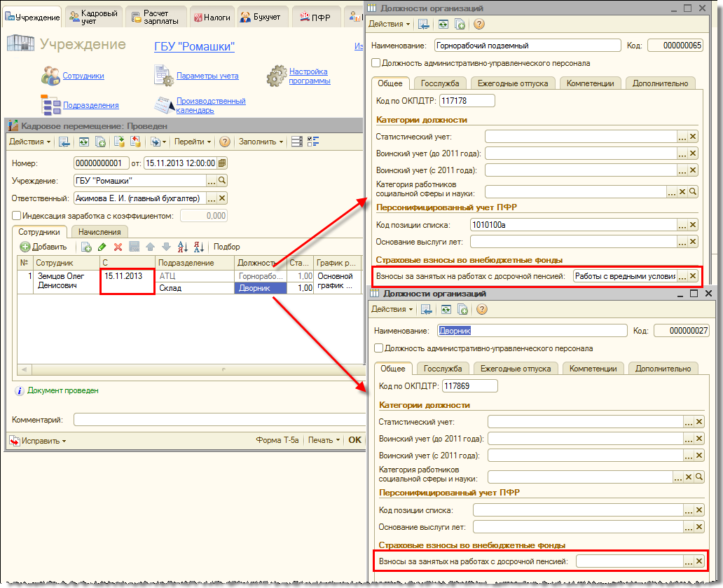Click the Комментарий input field

pyautogui.click(x=219, y=420)
